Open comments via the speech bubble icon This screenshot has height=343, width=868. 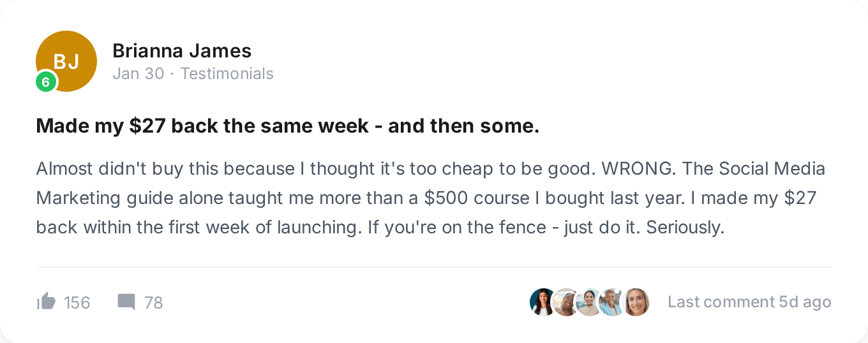[126, 302]
